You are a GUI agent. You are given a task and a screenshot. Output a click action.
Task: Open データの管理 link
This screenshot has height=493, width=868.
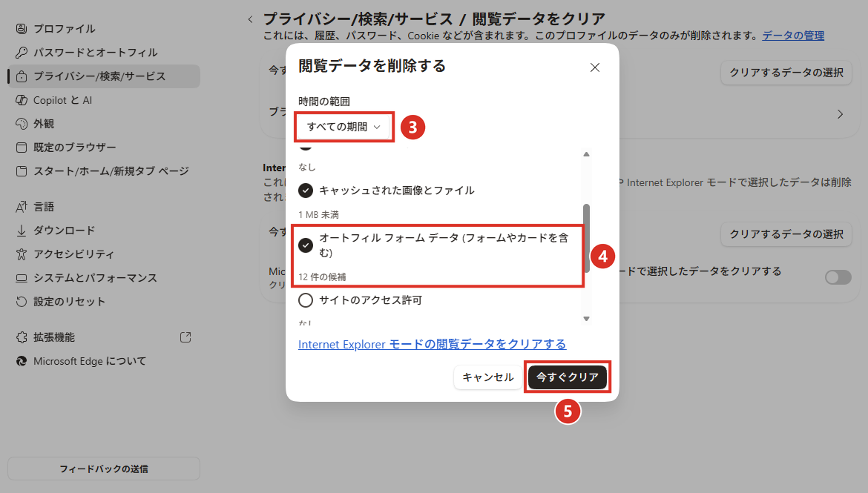(x=793, y=36)
